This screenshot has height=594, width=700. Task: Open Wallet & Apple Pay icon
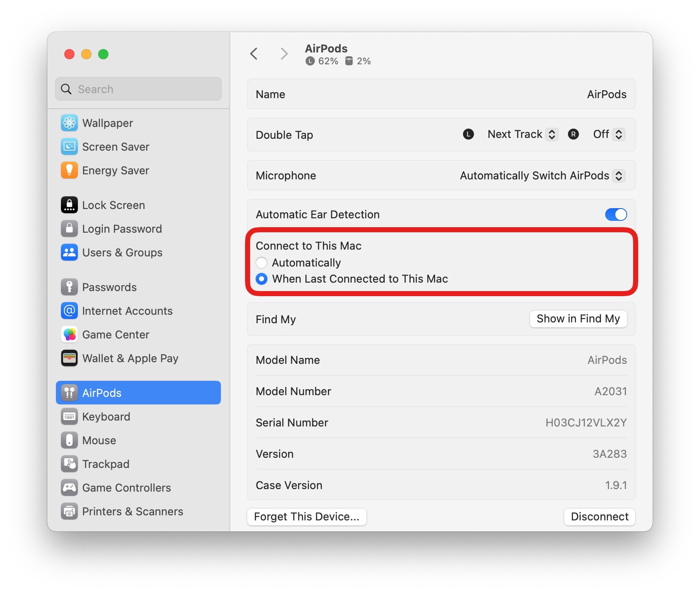pos(69,358)
